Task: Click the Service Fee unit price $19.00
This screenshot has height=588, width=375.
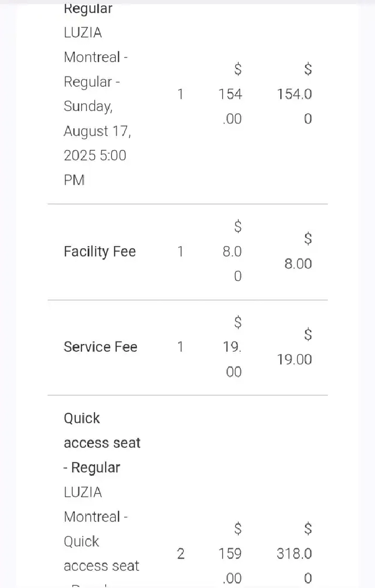Action: [232, 347]
